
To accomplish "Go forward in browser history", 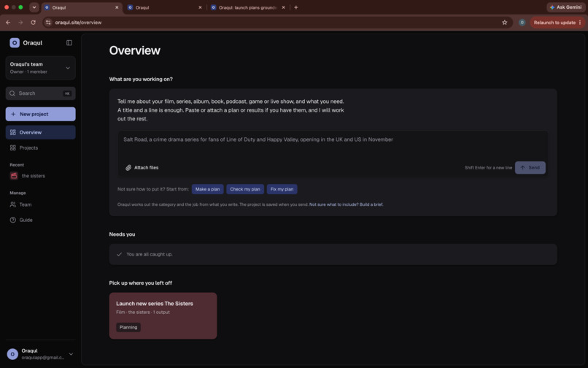I will [x=20, y=23].
